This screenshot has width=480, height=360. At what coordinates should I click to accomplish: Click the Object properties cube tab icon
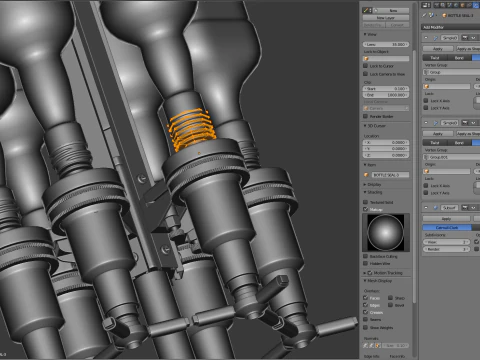(x=462, y=5)
